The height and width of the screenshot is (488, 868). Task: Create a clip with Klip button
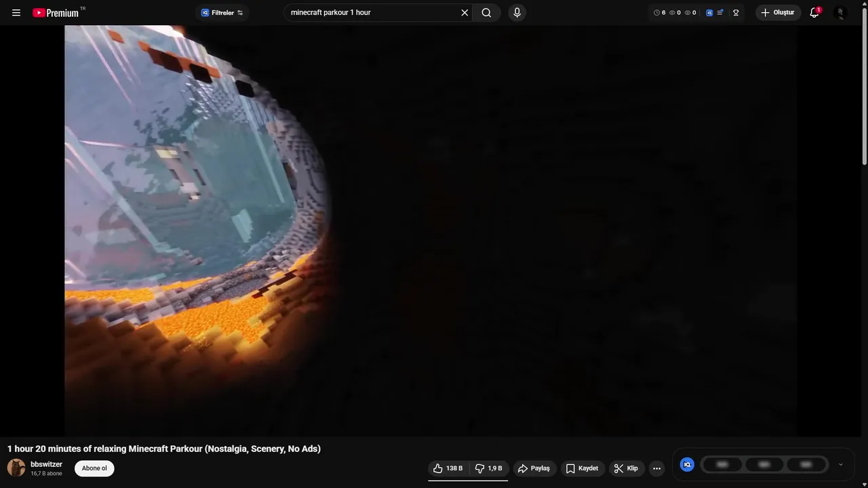(626, 468)
